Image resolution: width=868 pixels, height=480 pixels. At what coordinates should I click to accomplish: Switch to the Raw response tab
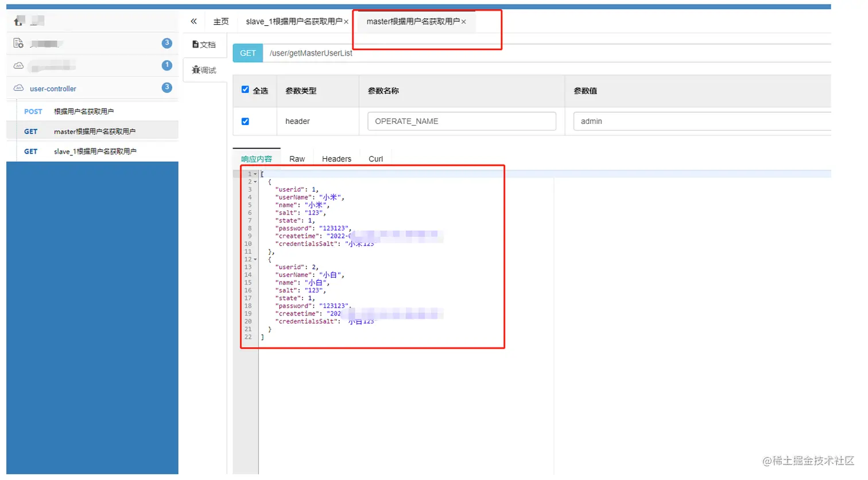point(297,159)
